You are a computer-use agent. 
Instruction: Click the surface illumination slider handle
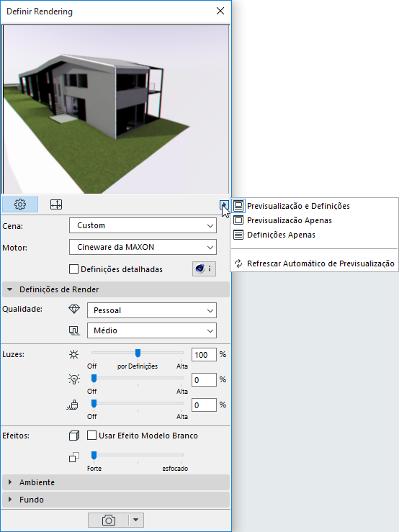(x=94, y=403)
